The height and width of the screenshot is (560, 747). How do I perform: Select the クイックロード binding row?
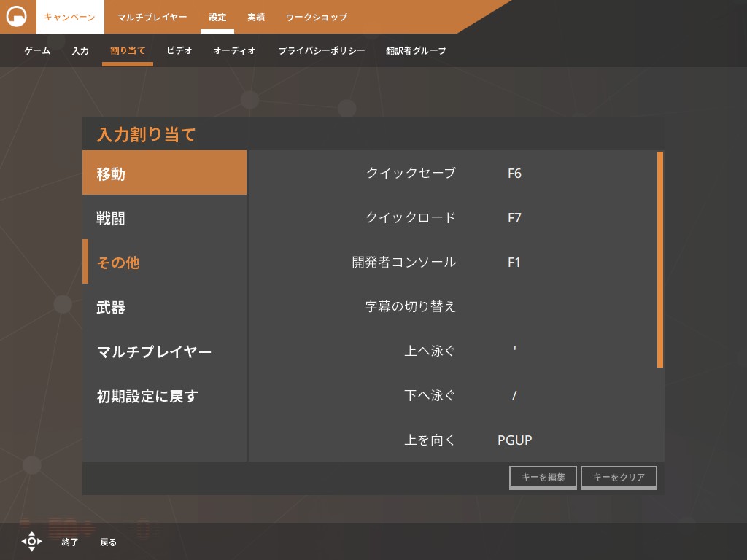click(452, 217)
